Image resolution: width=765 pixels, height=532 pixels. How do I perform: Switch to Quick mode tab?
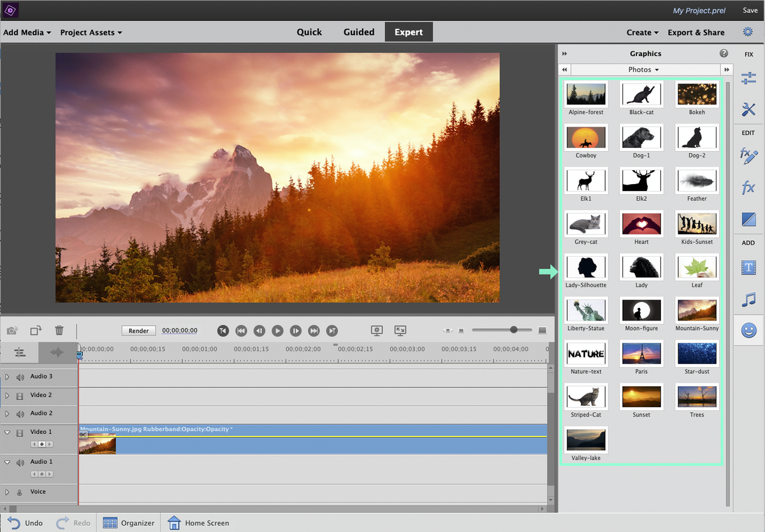(309, 32)
